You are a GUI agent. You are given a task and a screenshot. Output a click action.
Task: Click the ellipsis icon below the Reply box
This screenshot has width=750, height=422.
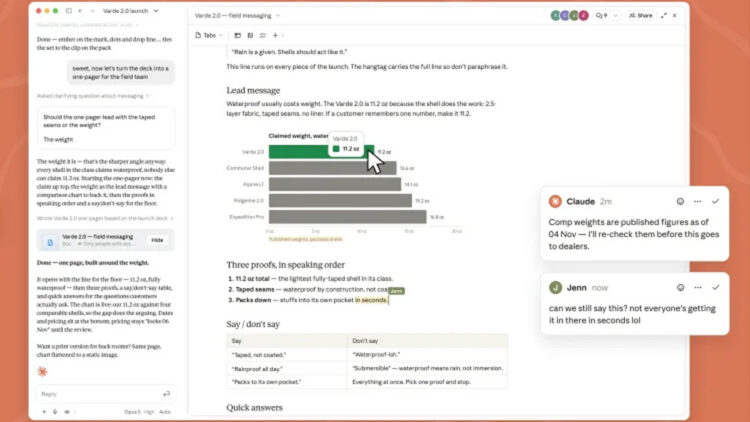tap(67, 411)
